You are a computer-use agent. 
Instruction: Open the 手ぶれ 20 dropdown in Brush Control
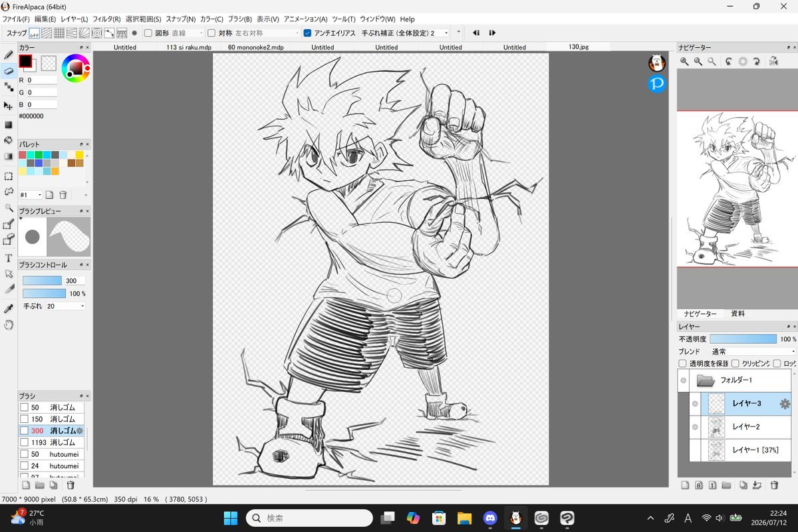tap(65, 306)
